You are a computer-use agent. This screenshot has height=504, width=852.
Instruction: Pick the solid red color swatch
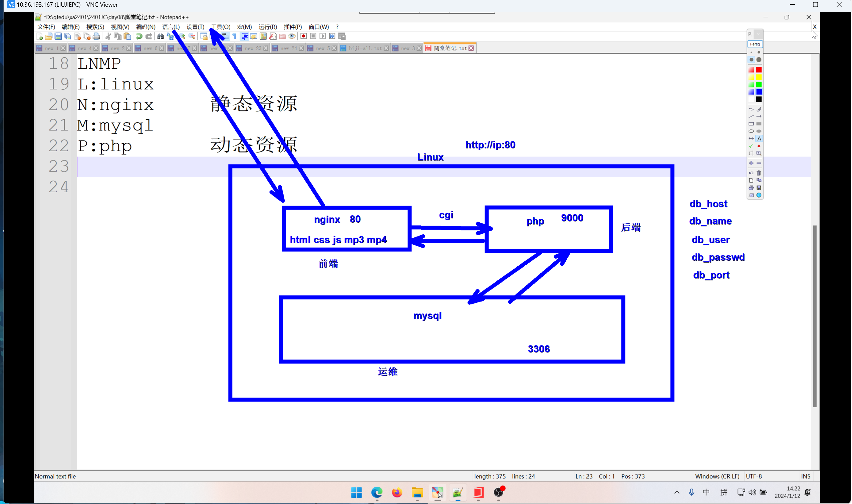click(x=759, y=70)
